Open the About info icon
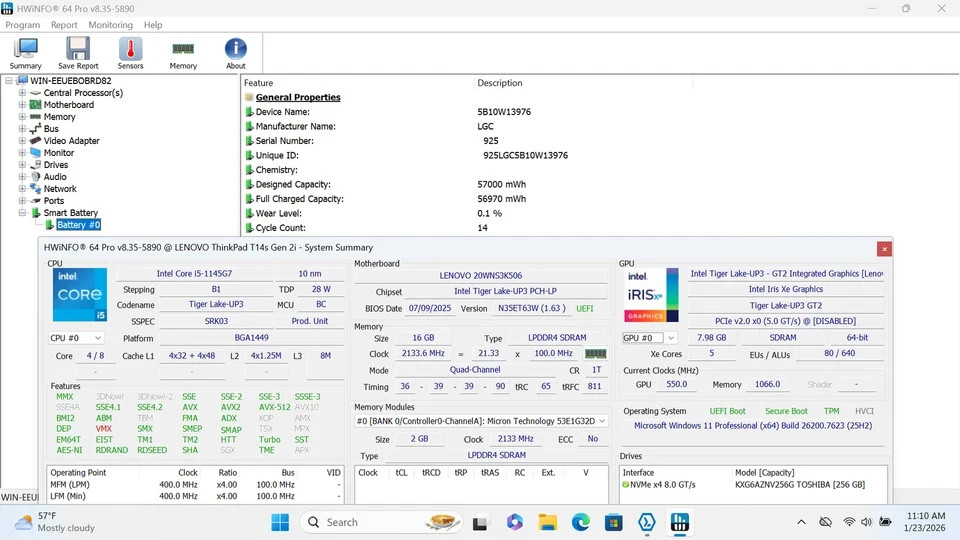Viewport: 960px width, 540px height. click(x=236, y=53)
